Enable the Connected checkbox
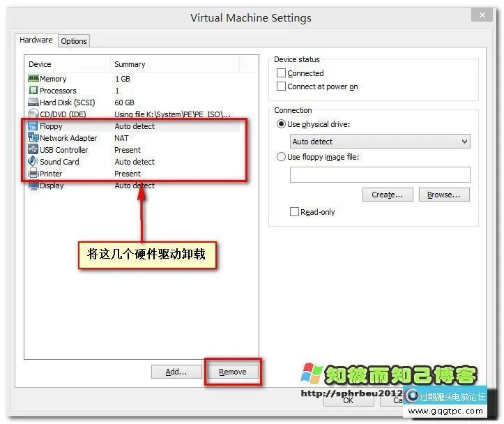 point(282,73)
